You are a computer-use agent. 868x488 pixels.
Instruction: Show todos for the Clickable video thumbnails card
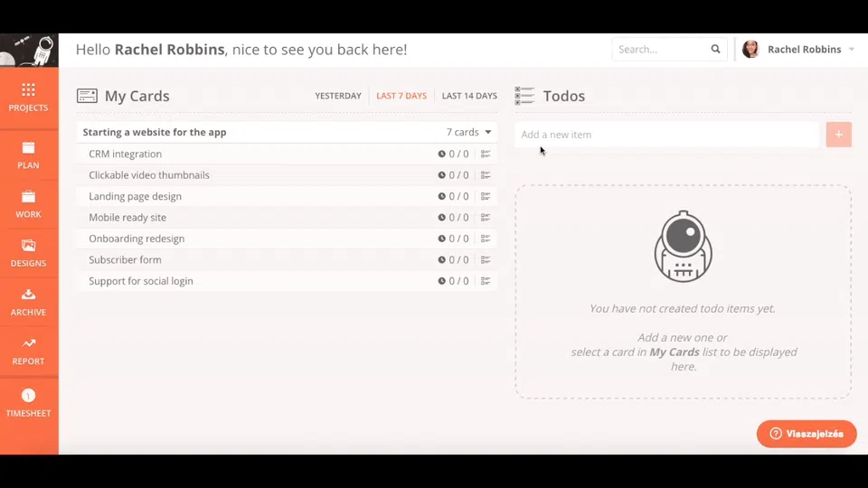point(486,174)
